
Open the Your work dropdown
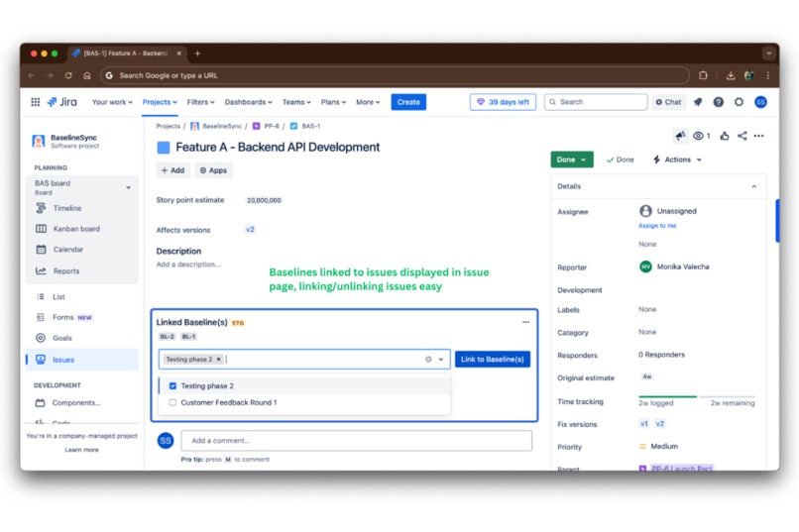pos(112,102)
